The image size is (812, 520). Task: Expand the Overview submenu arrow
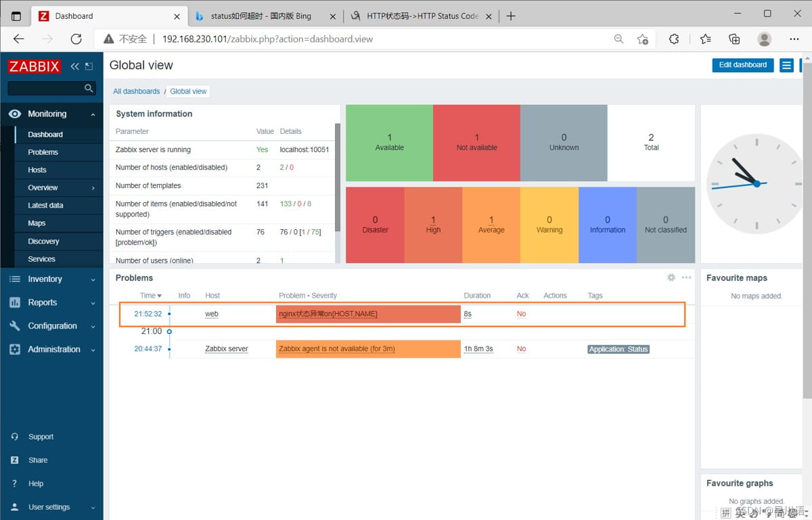point(93,188)
